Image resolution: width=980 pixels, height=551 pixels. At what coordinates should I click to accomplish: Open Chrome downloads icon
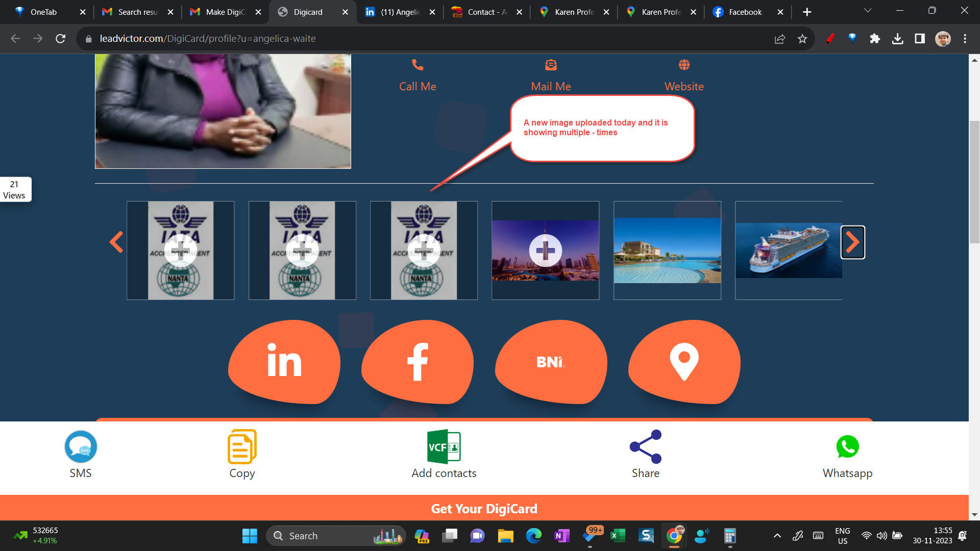point(897,39)
